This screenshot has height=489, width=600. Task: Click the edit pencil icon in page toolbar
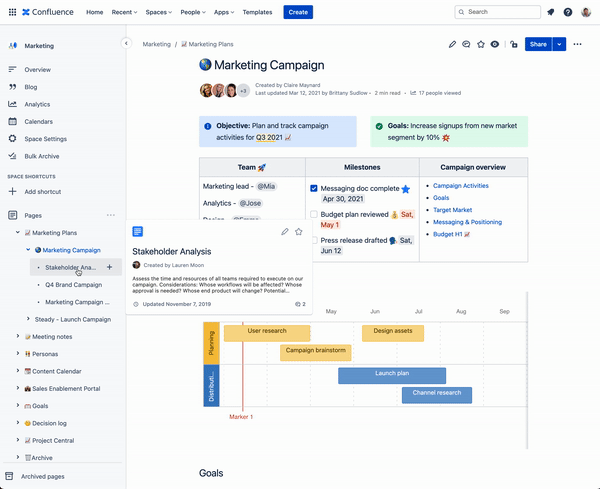click(x=452, y=44)
